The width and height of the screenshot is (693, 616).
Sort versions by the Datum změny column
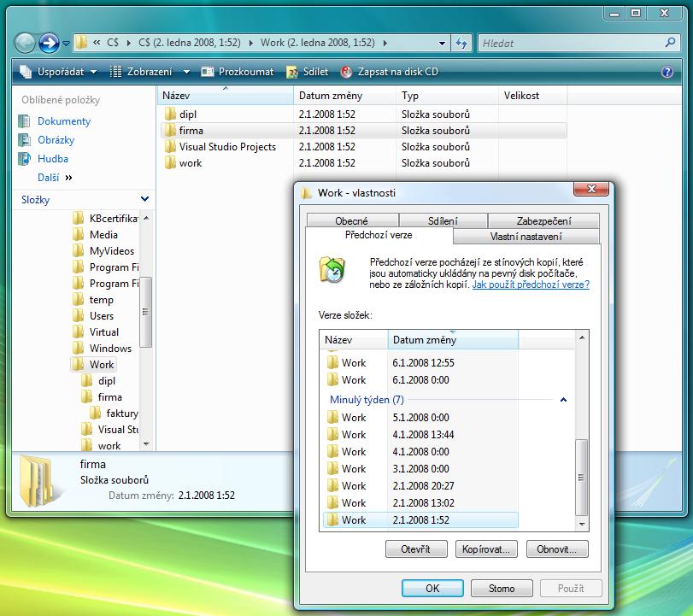click(453, 340)
